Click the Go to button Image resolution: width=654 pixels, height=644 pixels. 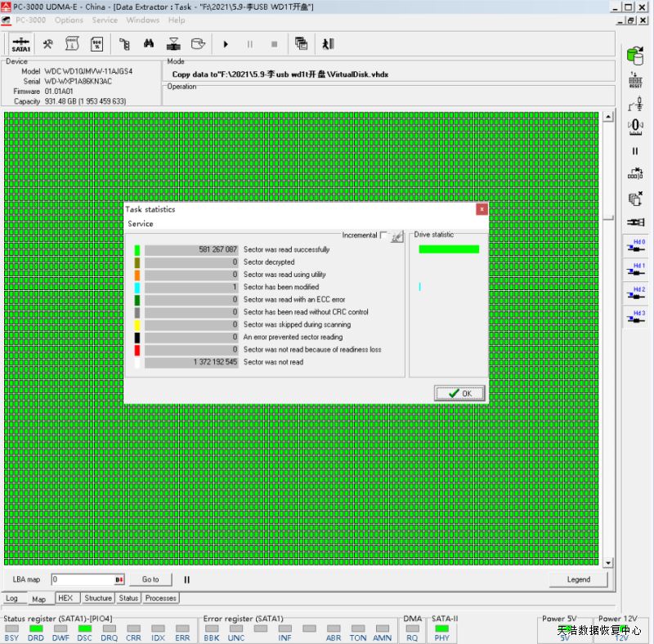pyautogui.click(x=150, y=579)
